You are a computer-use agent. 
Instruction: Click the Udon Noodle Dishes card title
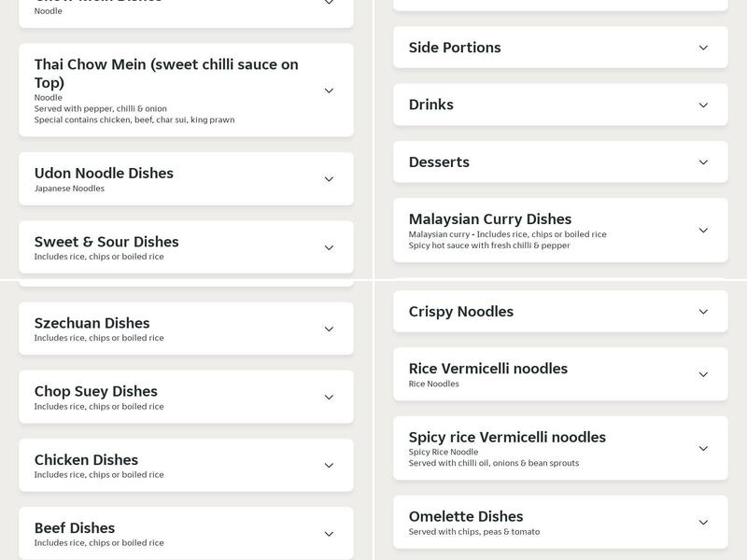(x=104, y=173)
